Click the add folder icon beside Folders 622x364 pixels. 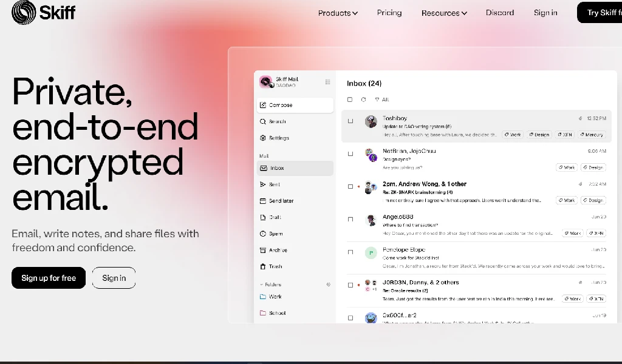[329, 285]
